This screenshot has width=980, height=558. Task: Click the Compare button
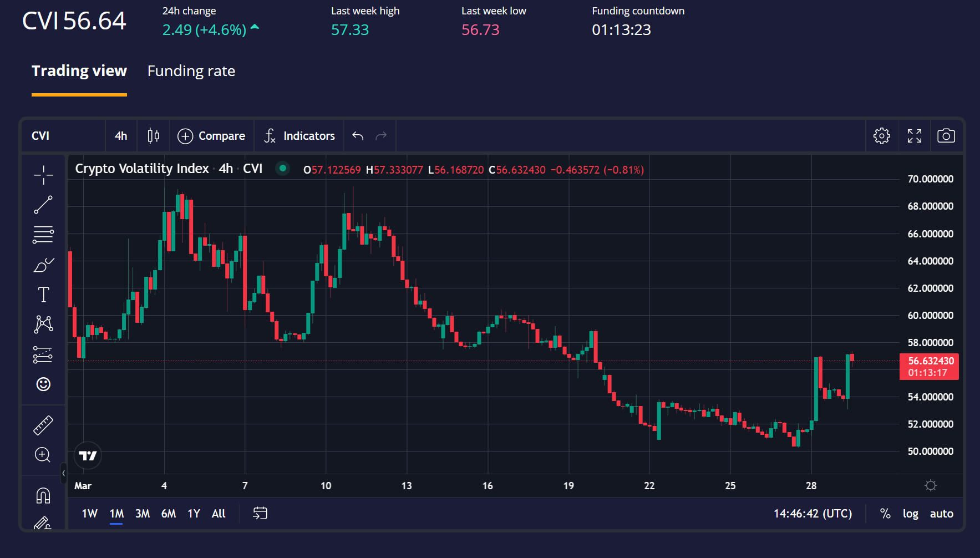(211, 136)
